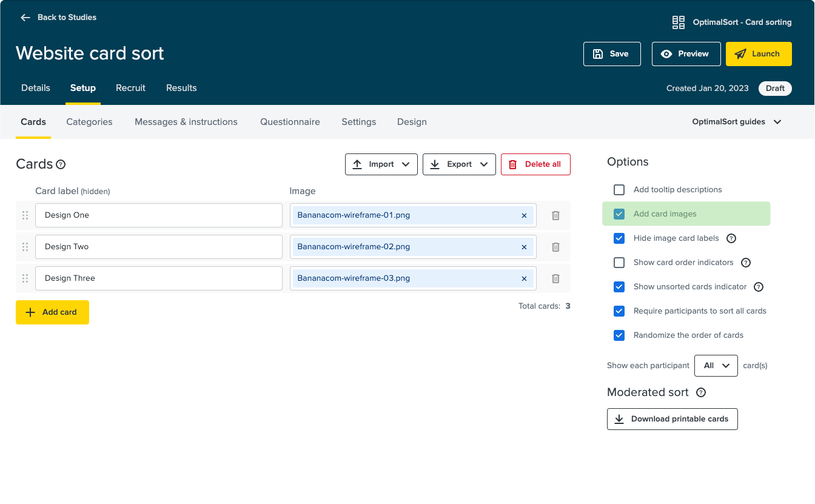Open the Show each participant All dropdown
The width and height of the screenshot is (815, 504).
[x=716, y=366]
